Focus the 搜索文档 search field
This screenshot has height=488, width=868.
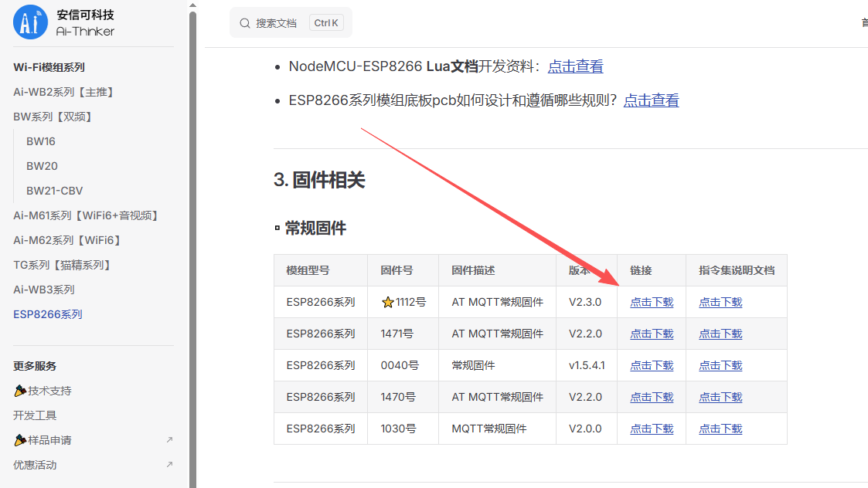291,22
